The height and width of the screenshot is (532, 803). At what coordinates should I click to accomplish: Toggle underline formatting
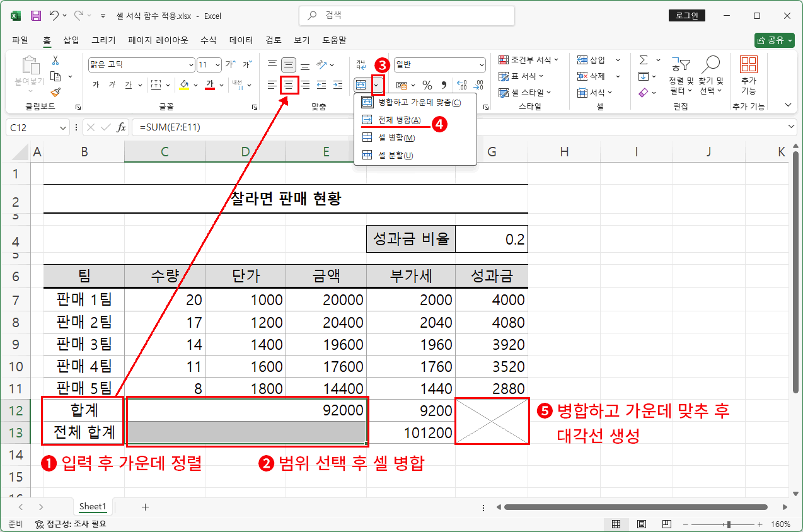click(128, 85)
